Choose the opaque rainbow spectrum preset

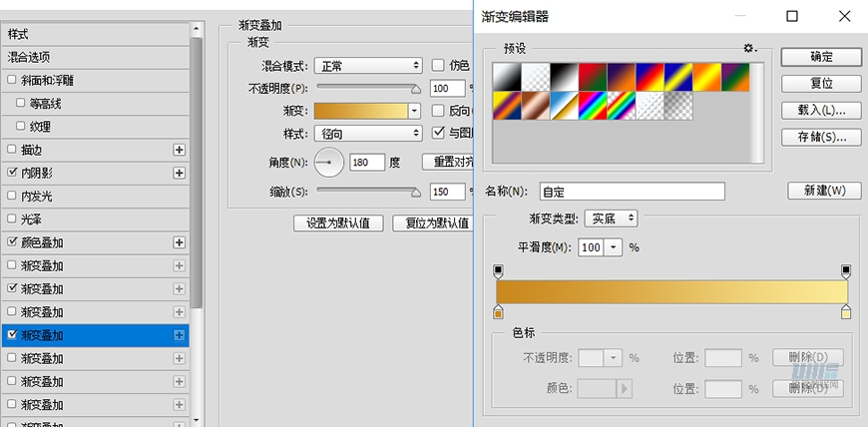[x=593, y=106]
